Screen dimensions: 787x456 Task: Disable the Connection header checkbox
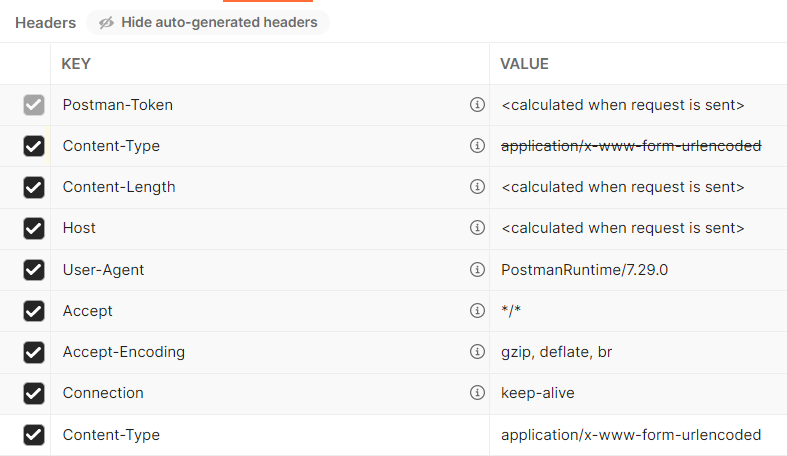[34, 393]
